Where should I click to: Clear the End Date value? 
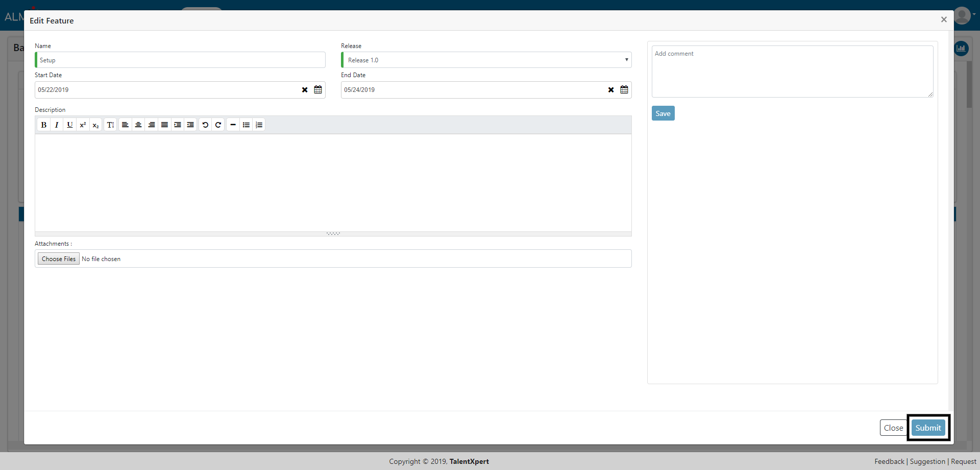point(611,90)
